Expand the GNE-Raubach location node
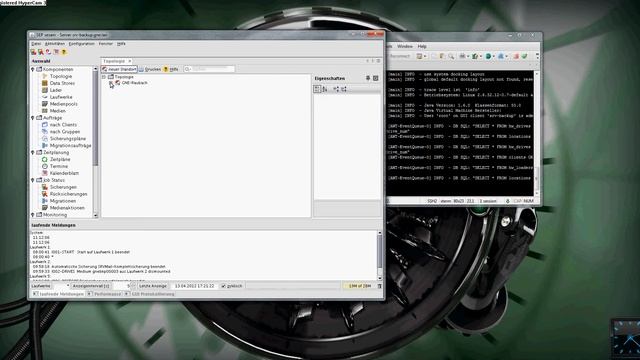Screen dimensions: 640x360 click(x=111, y=83)
